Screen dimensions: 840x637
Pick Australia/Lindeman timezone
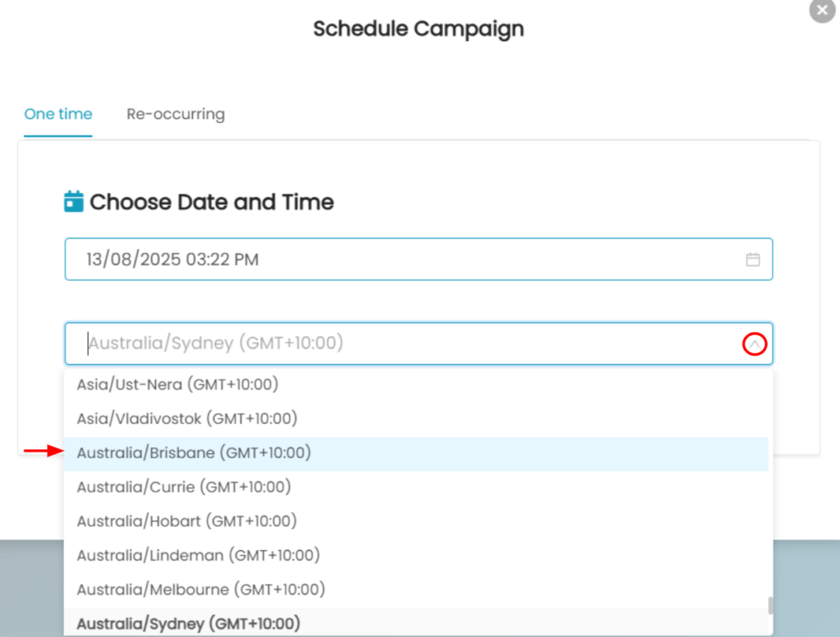[199, 555]
